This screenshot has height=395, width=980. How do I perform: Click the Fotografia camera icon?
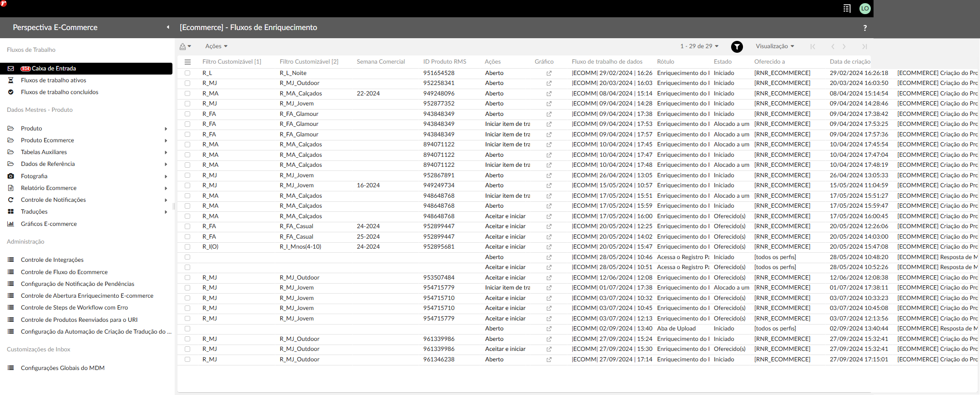[x=11, y=176]
